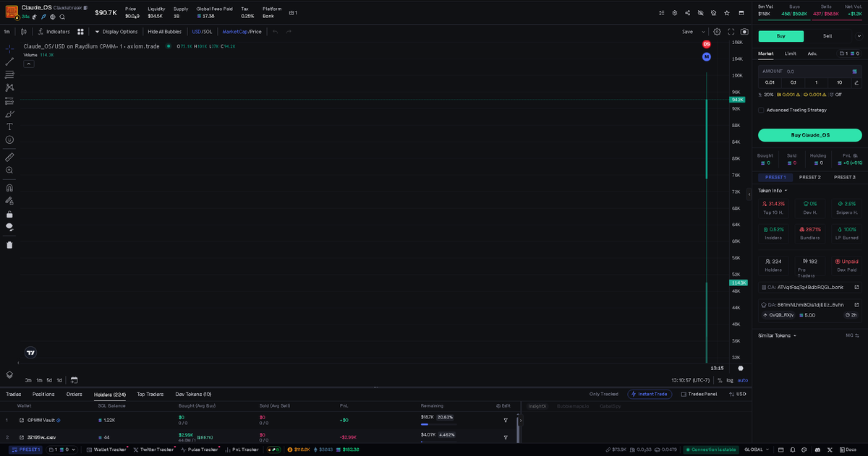The height and width of the screenshot is (456, 868).
Task: Open the candlestick chart type selector
Action: [x=24, y=32]
